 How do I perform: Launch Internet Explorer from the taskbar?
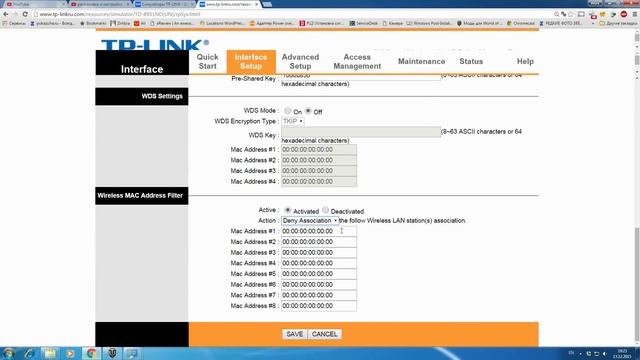click(x=29, y=353)
